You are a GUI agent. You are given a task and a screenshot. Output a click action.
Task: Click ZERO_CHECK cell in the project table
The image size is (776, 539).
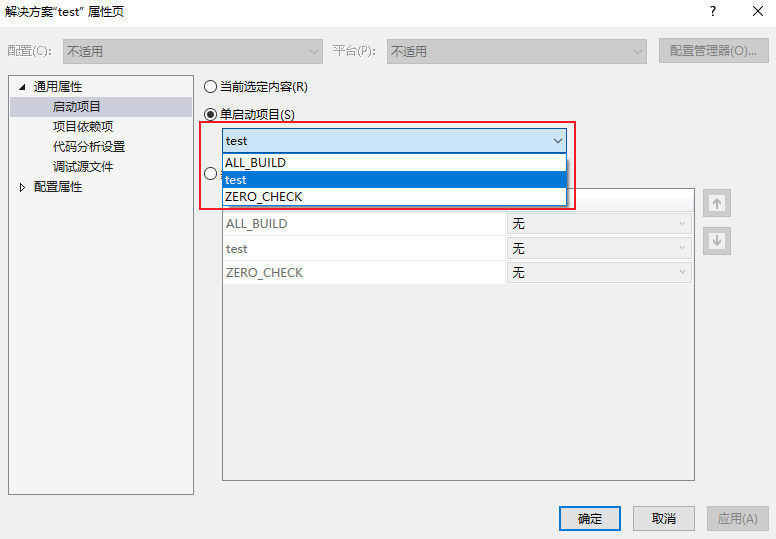pos(364,273)
